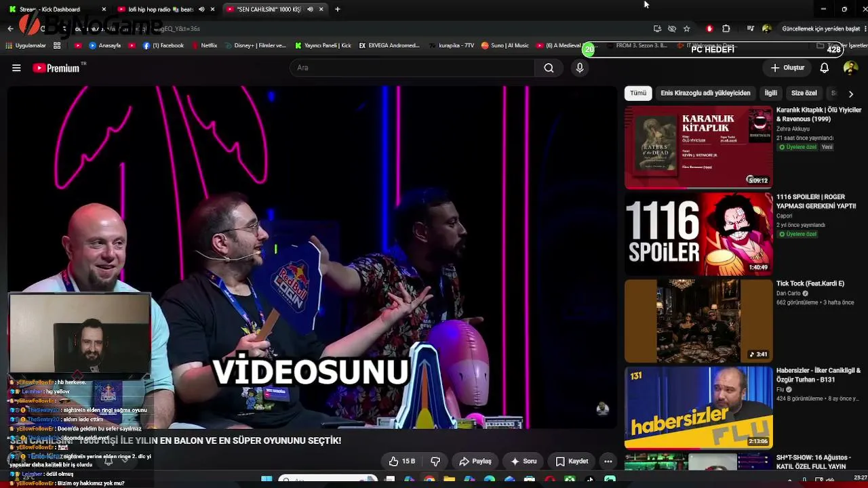Open the Chrome extensions puzzle icon
This screenshot has width=868, height=488.
[x=726, y=28]
